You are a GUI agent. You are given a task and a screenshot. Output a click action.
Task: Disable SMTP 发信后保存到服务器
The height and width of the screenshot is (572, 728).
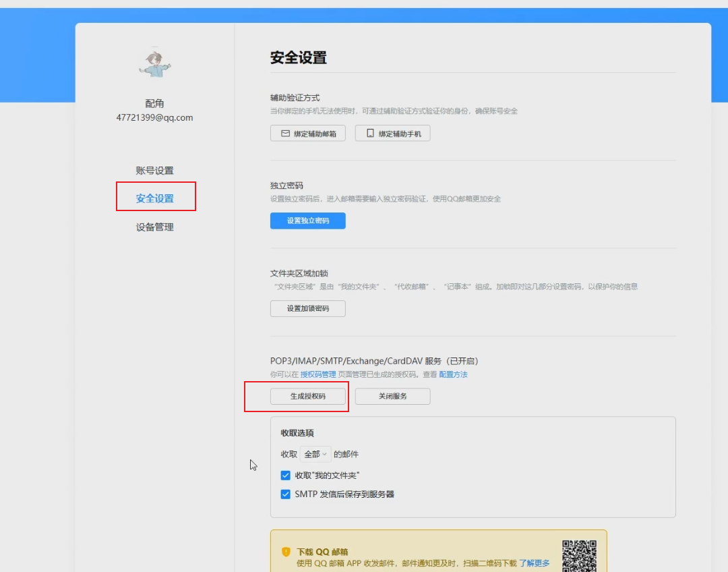285,494
